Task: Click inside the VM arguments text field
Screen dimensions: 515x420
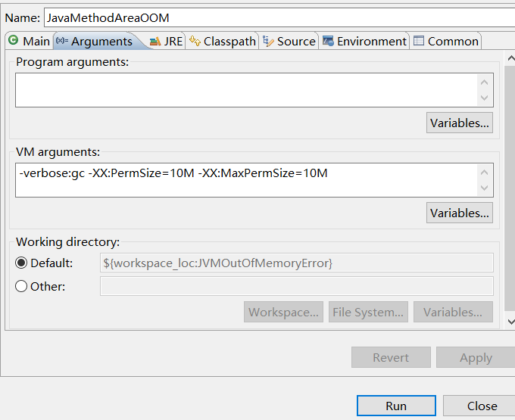Action: click(246, 180)
